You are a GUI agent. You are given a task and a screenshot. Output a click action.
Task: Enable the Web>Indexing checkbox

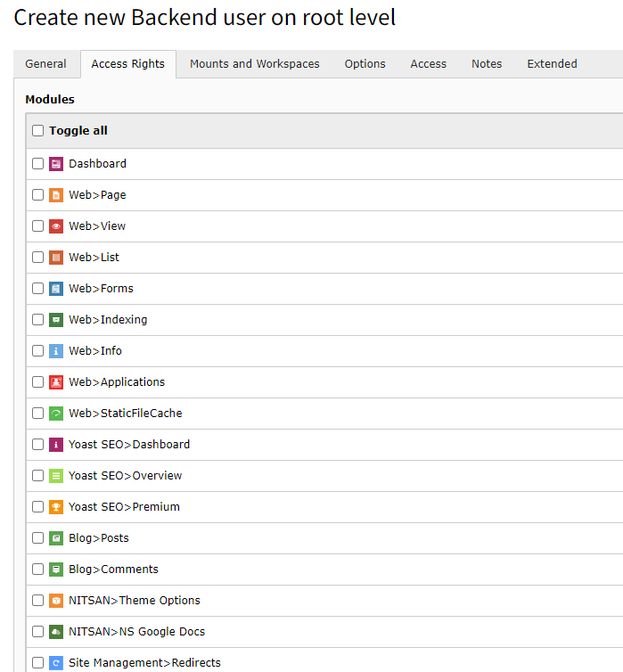(37, 320)
